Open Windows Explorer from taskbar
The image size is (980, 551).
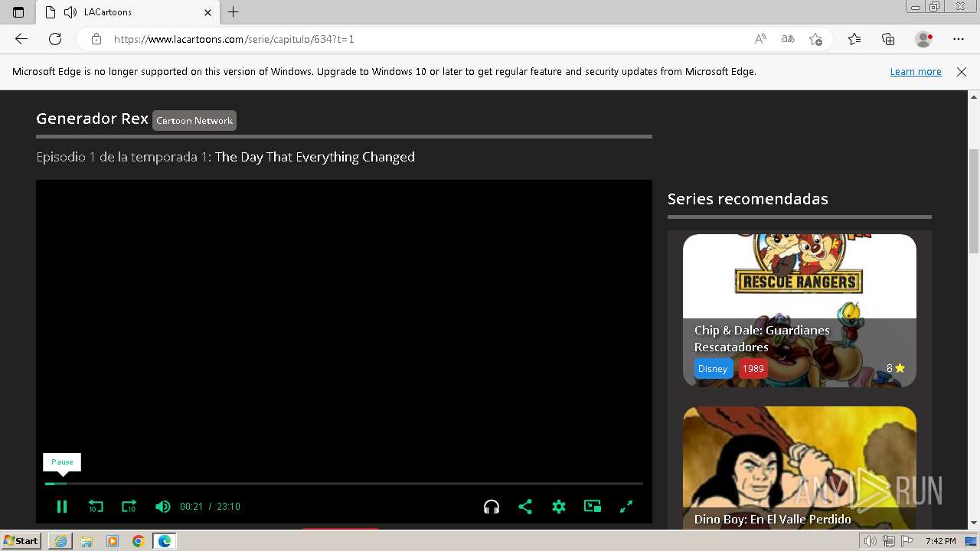pos(87,541)
